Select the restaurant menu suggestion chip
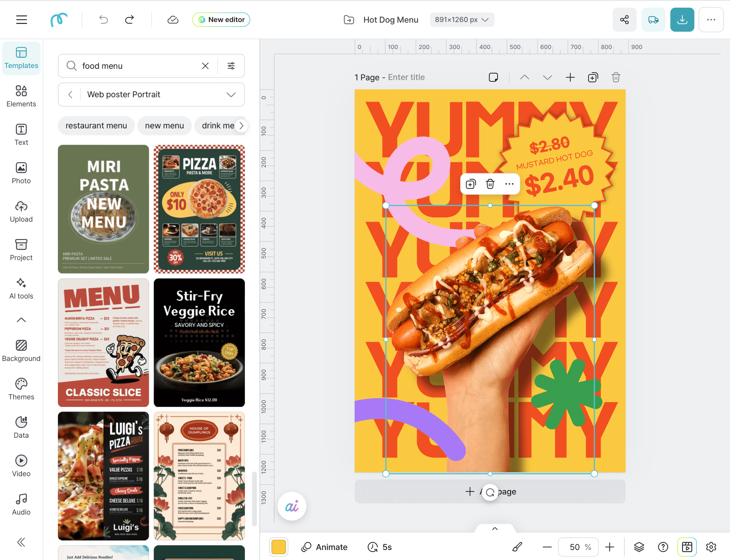Image resolution: width=730 pixels, height=560 pixels. [x=96, y=126]
